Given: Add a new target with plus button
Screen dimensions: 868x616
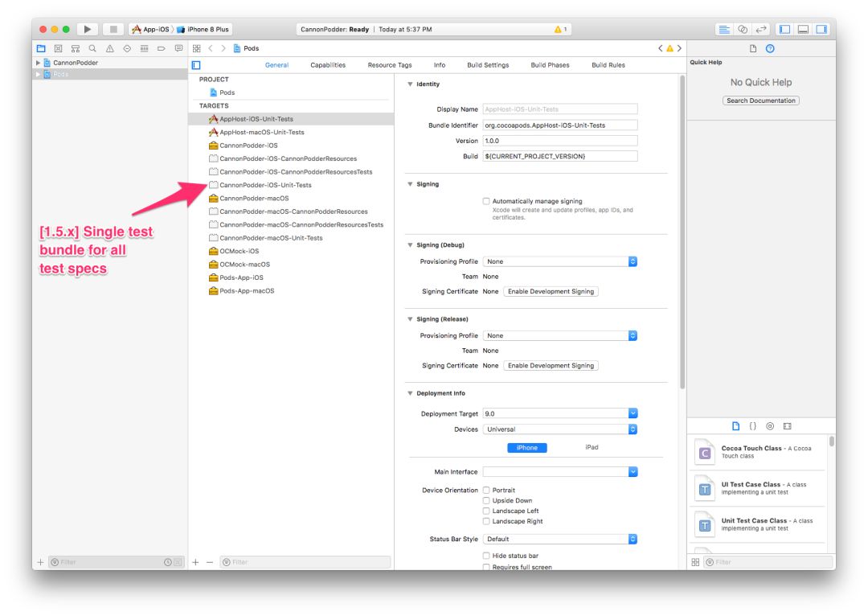Looking at the screenshot, I should pyautogui.click(x=195, y=562).
